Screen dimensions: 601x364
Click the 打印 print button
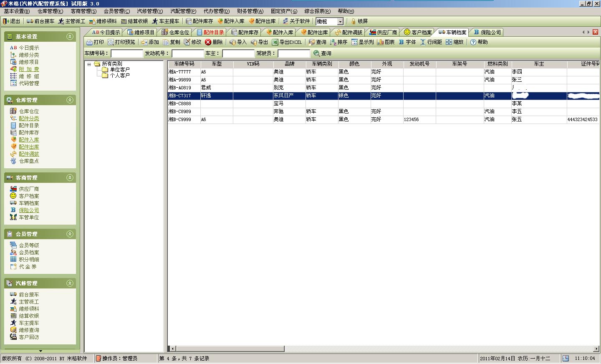[x=95, y=42]
